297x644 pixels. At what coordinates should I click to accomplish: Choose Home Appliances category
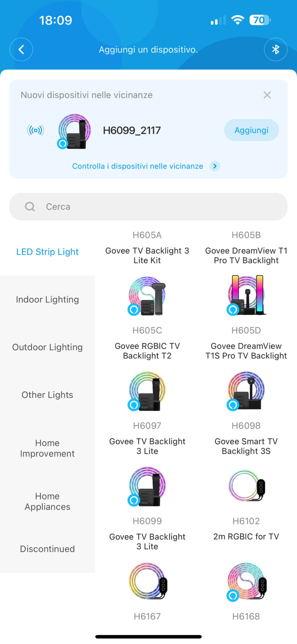tap(47, 501)
